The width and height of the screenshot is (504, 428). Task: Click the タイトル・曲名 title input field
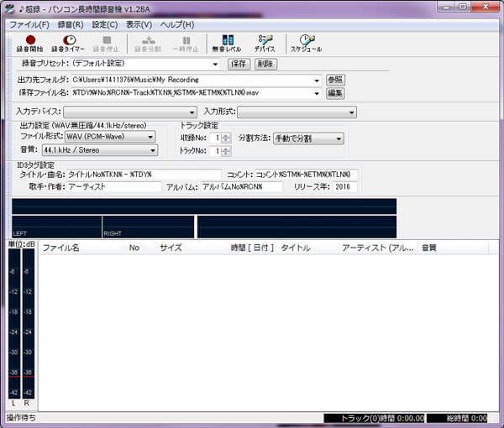coord(143,175)
